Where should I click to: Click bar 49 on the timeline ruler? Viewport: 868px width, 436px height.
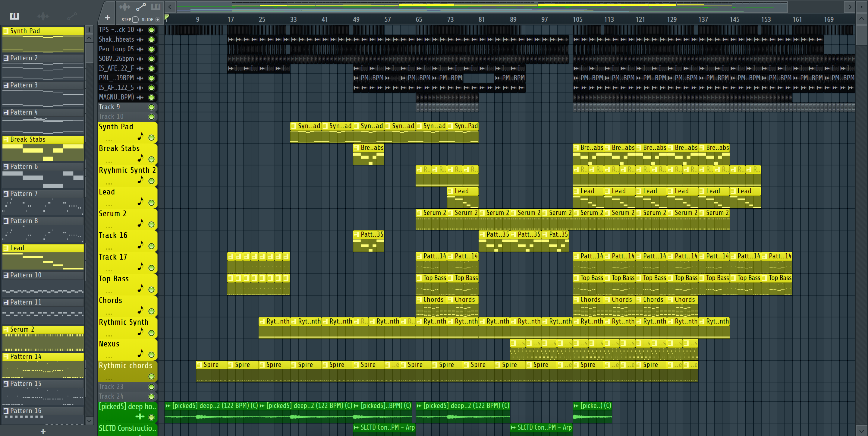[x=356, y=19]
